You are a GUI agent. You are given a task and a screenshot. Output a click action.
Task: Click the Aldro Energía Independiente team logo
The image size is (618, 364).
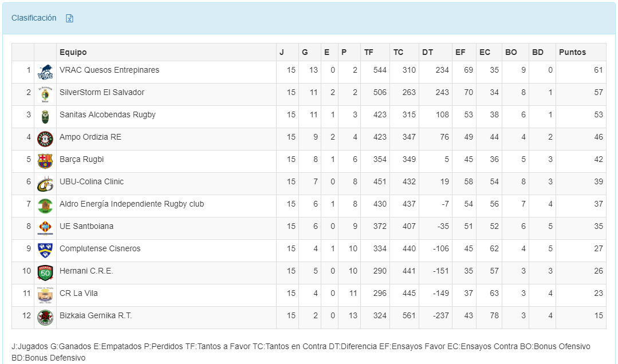[45, 206]
